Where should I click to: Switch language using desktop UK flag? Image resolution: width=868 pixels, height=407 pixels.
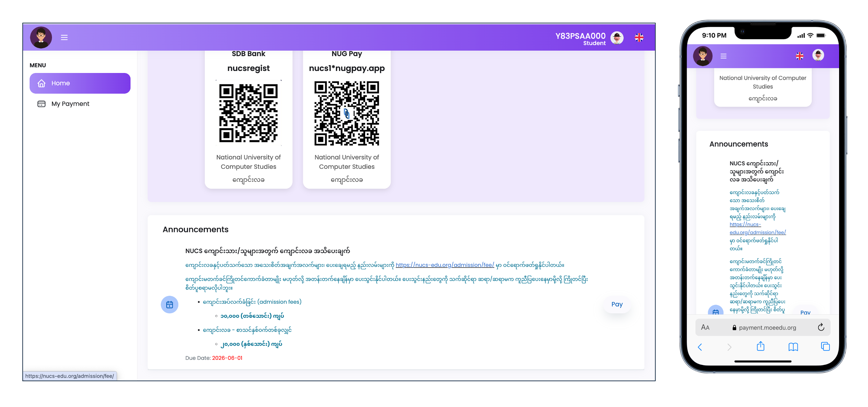coord(639,38)
